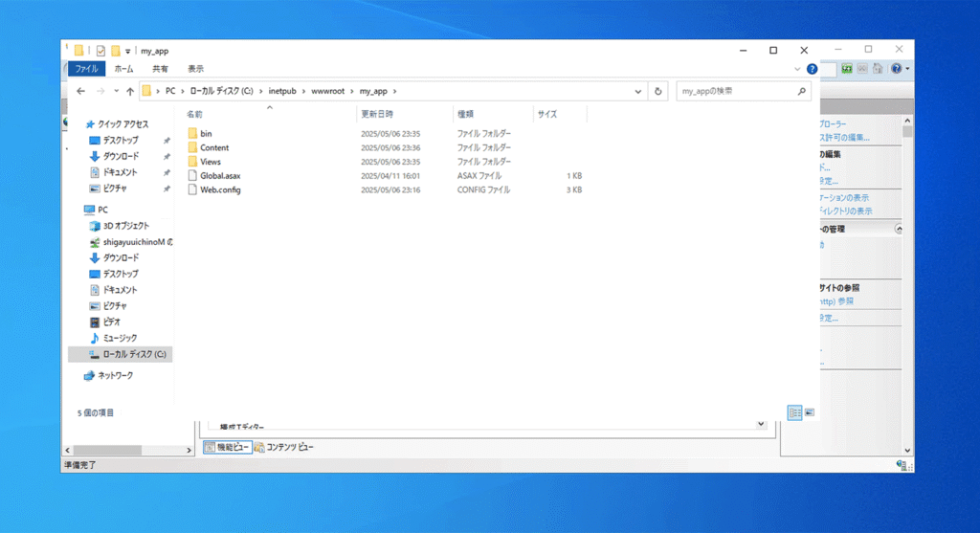Select the Views folder
The height and width of the screenshot is (533, 980).
click(210, 162)
